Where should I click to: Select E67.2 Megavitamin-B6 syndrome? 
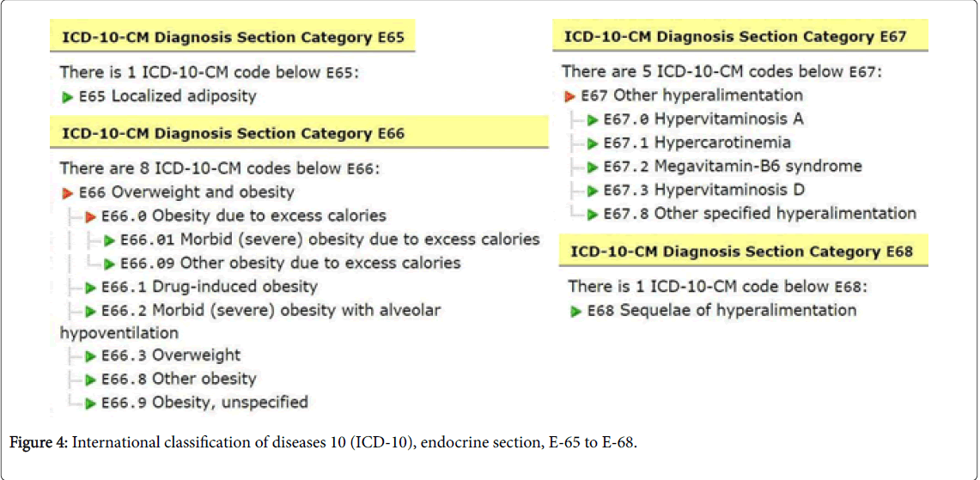coord(732,167)
